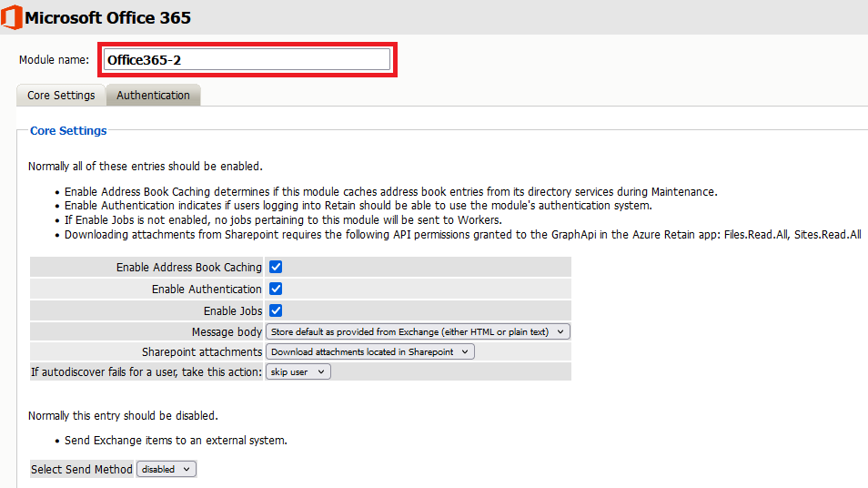
Task: Uncheck the Enable Authentication checkbox
Action: click(x=276, y=289)
